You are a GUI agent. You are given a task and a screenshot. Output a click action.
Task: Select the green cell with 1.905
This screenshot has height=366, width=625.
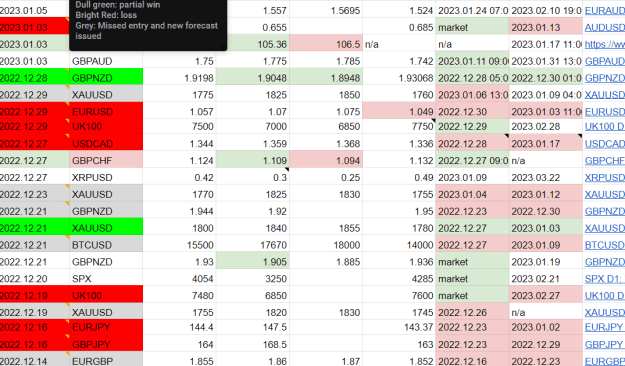(x=252, y=261)
